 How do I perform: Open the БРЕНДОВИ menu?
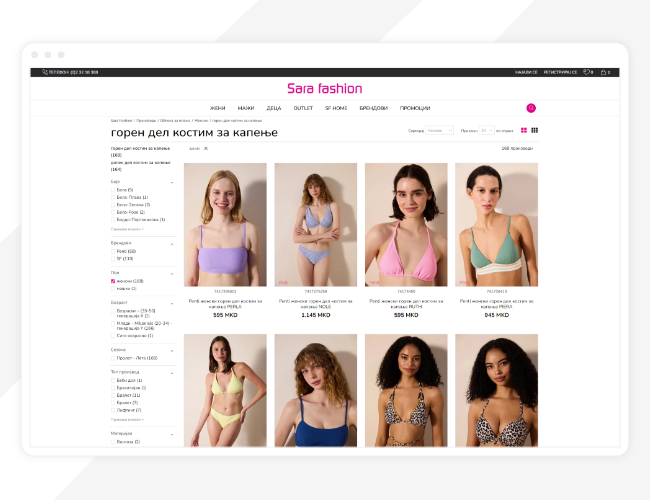pos(374,108)
